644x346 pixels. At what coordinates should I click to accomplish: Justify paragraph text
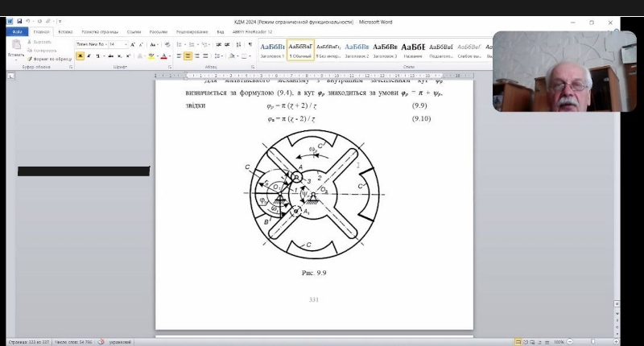coord(205,56)
